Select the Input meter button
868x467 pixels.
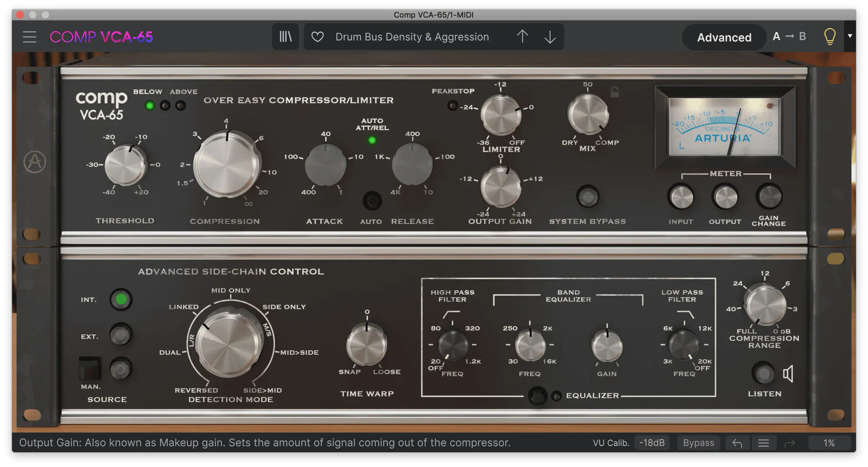click(x=681, y=197)
